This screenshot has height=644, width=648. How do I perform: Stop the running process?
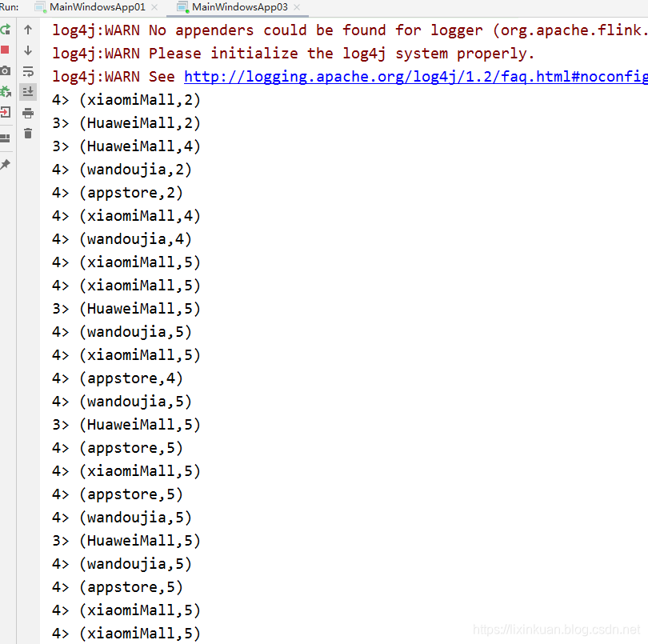[6, 50]
